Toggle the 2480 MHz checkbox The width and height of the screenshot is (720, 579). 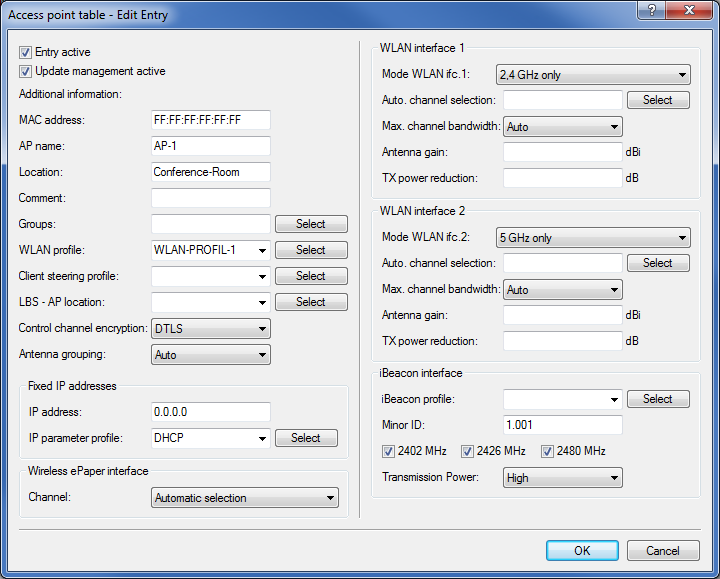(547, 451)
